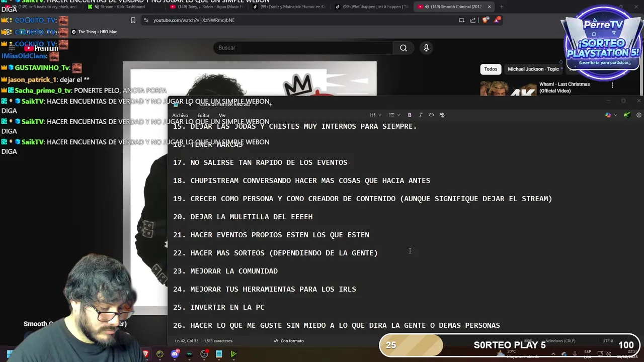Open Notepad settings gear
Viewport: 644px width, 362px height.
tap(639, 115)
